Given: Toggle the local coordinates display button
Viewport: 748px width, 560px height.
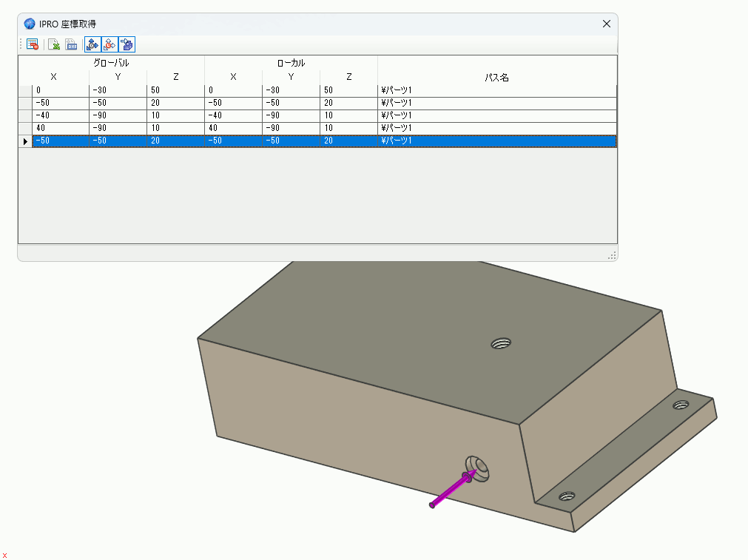Looking at the screenshot, I should click(x=109, y=44).
